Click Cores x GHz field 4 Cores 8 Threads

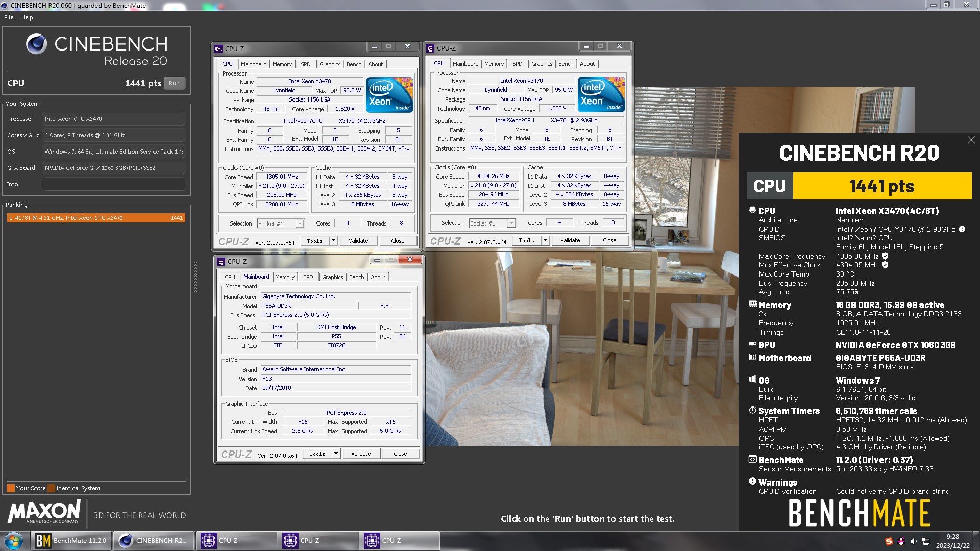pos(114,135)
